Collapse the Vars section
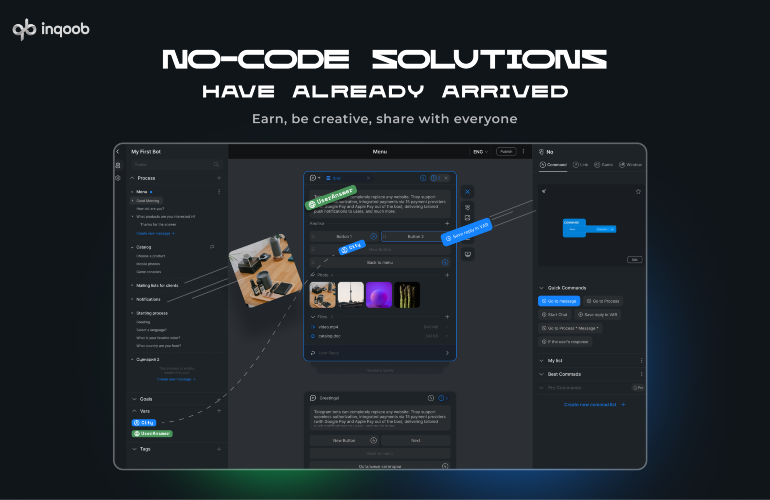 pos(134,411)
